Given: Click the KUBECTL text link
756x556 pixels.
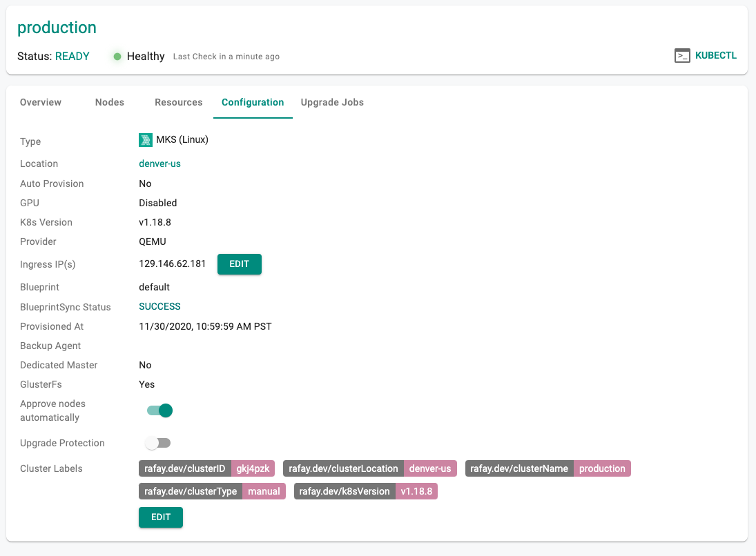Looking at the screenshot, I should 715,55.
